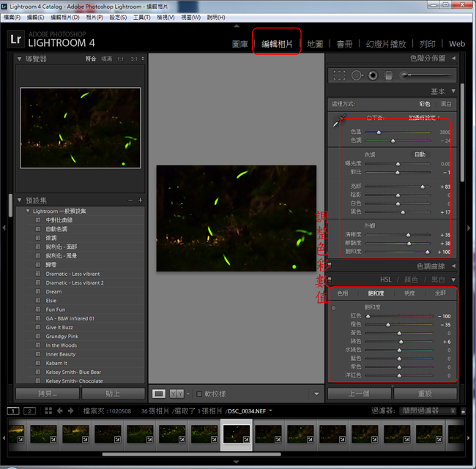Switch to the 幻燈片播放 module
This screenshot has width=476, height=469.
(386, 44)
